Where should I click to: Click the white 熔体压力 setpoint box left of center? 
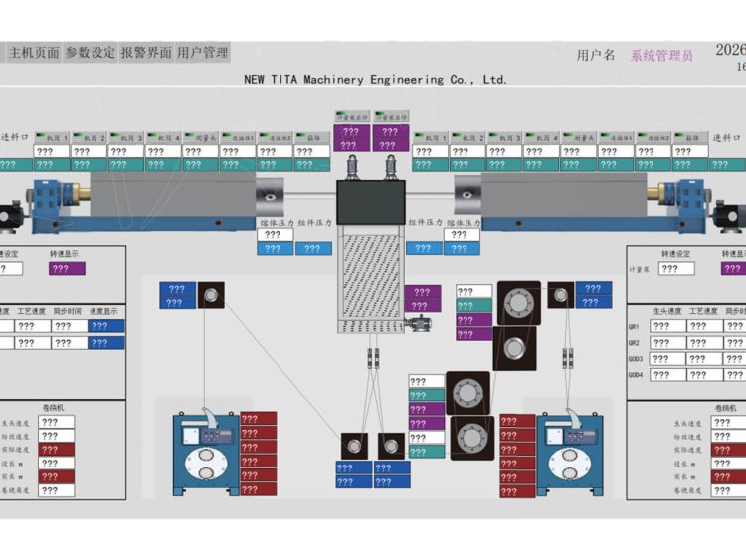pyautogui.click(x=275, y=235)
